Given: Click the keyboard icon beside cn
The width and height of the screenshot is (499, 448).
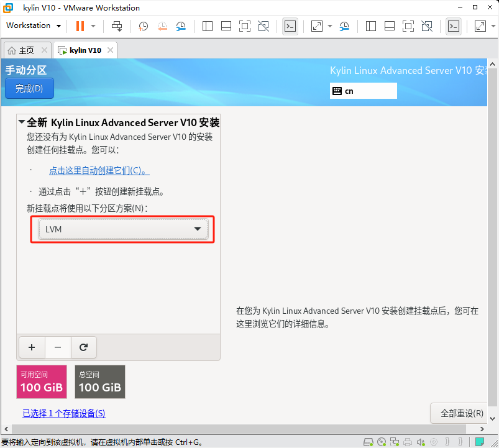Looking at the screenshot, I should 337,91.
